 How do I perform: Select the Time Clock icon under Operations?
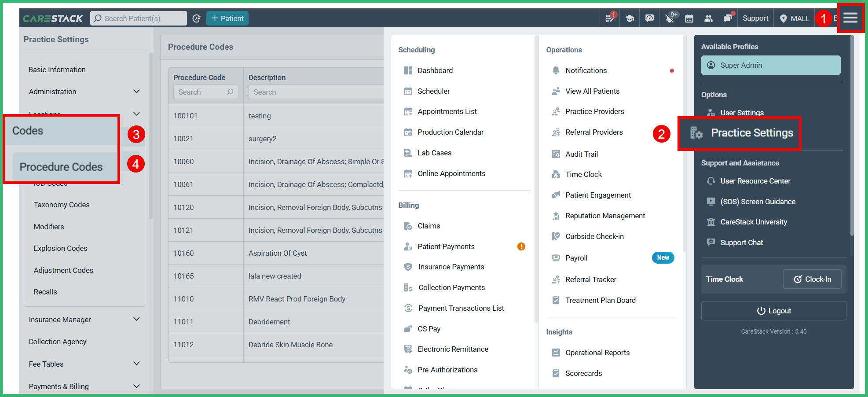556,174
